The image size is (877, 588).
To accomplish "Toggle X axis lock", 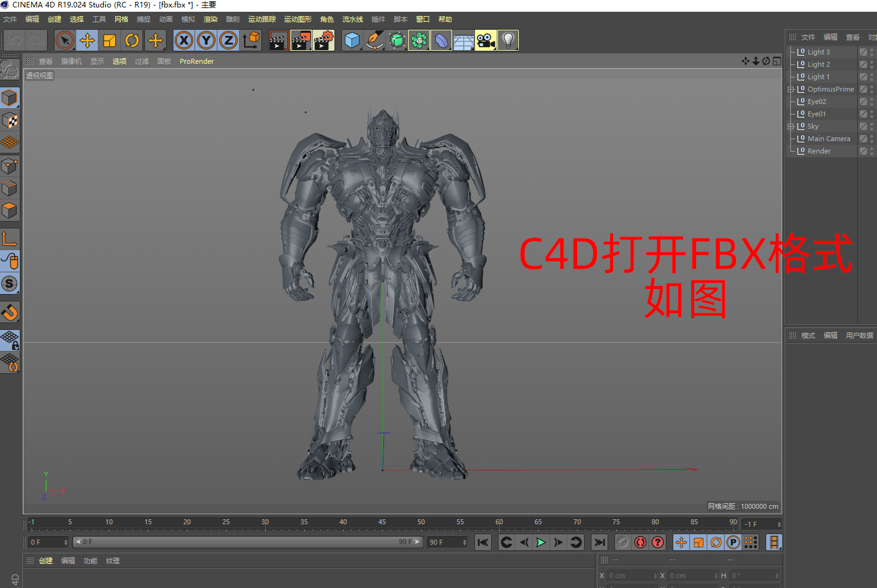I will coord(184,41).
